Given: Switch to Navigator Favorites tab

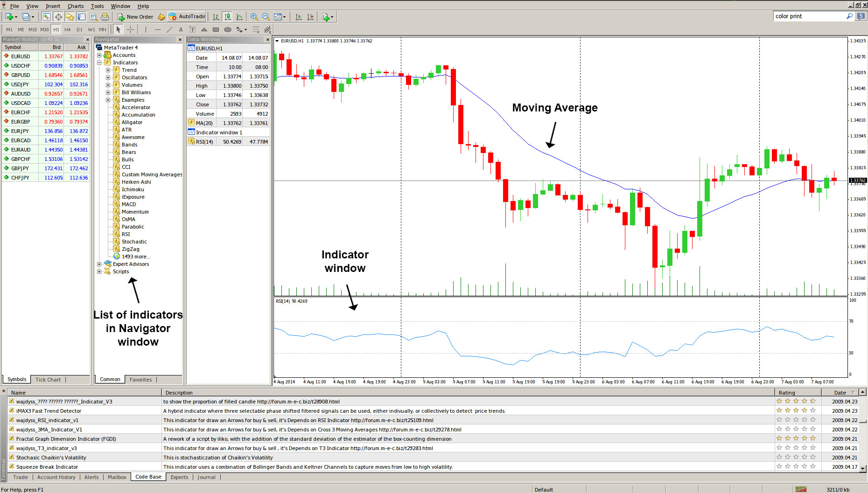Looking at the screenshot, I should (x=140, y=380).
